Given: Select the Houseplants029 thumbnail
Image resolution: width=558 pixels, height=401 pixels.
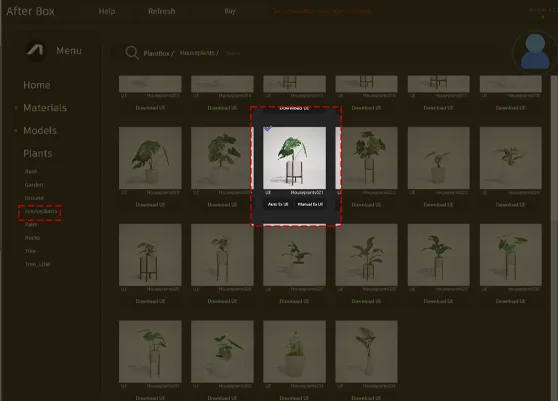Looking at the screenshot, I should (x=439, y=255).
